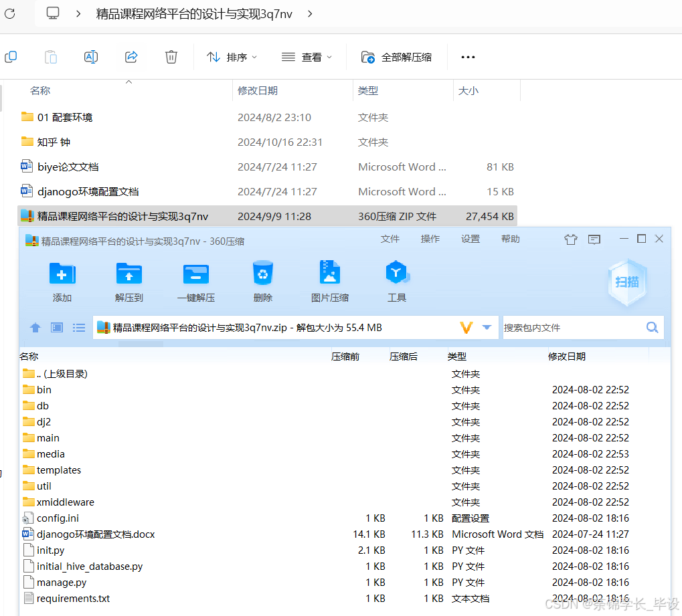This screenshot has height=616, width=682.
Task: Select the 添加 (Add files) tool in 360压缩
Action: pyautogui.click(x=62, y=281)
